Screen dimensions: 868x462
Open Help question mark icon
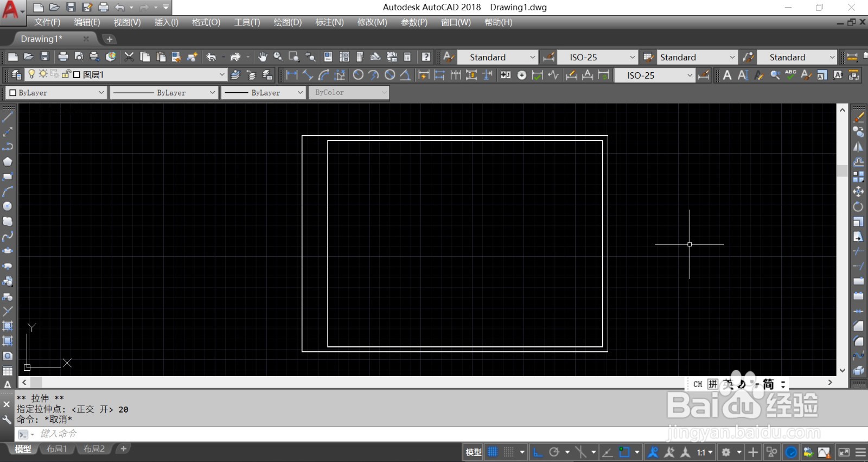point(426,57)
